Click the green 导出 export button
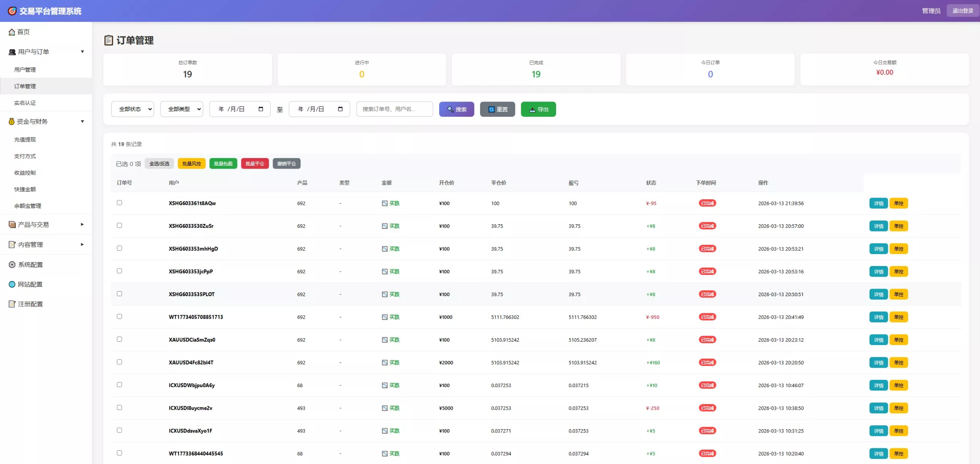 pos(538,109)
